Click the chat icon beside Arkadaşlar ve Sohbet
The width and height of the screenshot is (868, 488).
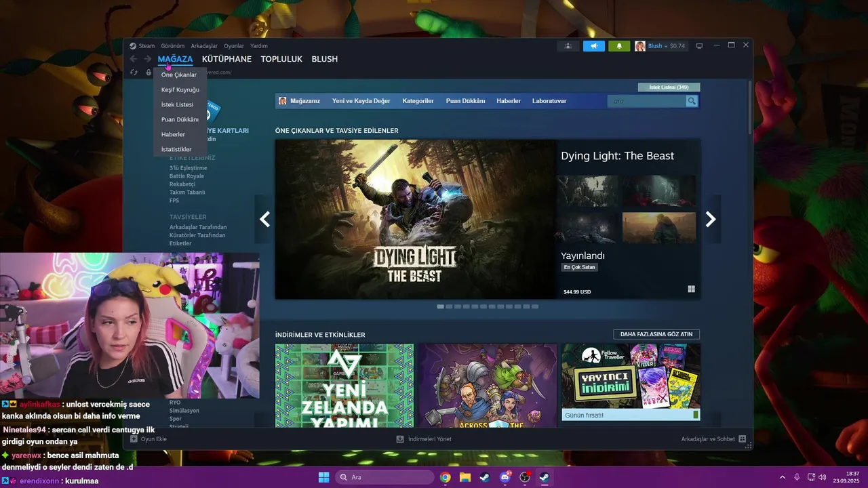tap(742, 439)
